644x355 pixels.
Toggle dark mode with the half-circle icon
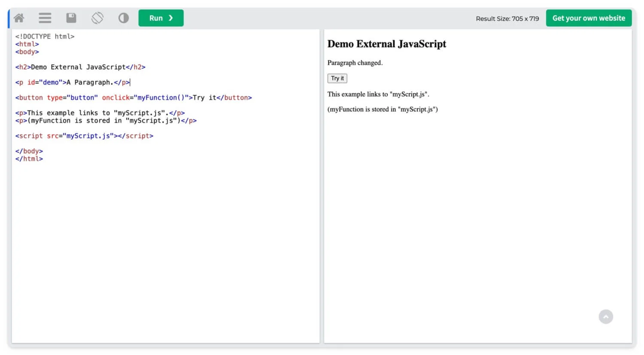pos(124,18)
